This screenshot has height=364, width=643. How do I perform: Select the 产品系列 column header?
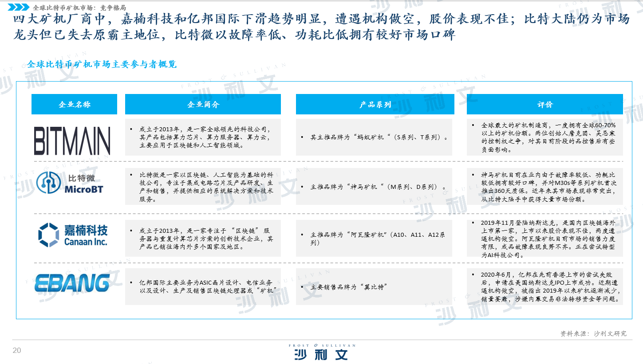pyautogui.click(x=374, y=104)
